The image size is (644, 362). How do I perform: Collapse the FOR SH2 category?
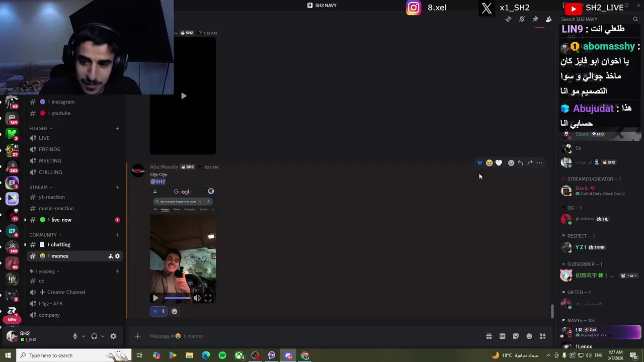(x=40, y=128)
